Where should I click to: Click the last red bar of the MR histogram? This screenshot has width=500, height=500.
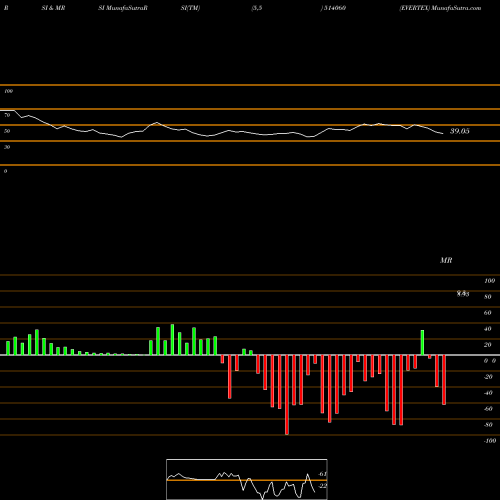pyautogui.click(x=444, y=380)
